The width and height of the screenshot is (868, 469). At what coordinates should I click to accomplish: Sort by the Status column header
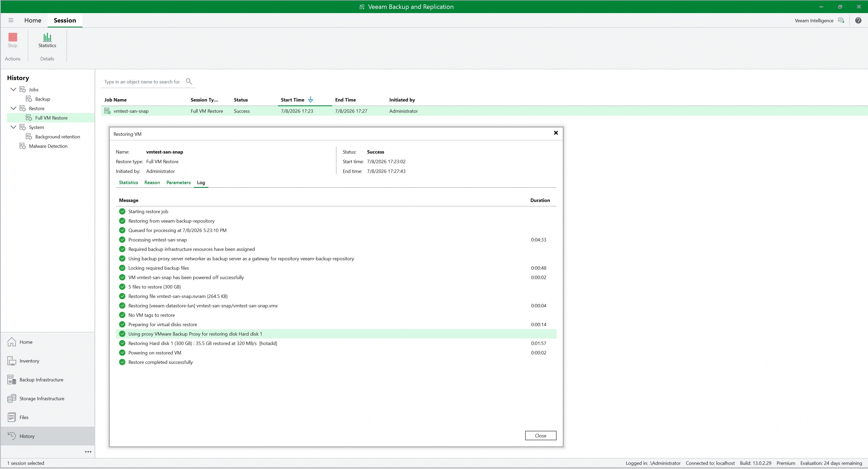coord(240,100)
